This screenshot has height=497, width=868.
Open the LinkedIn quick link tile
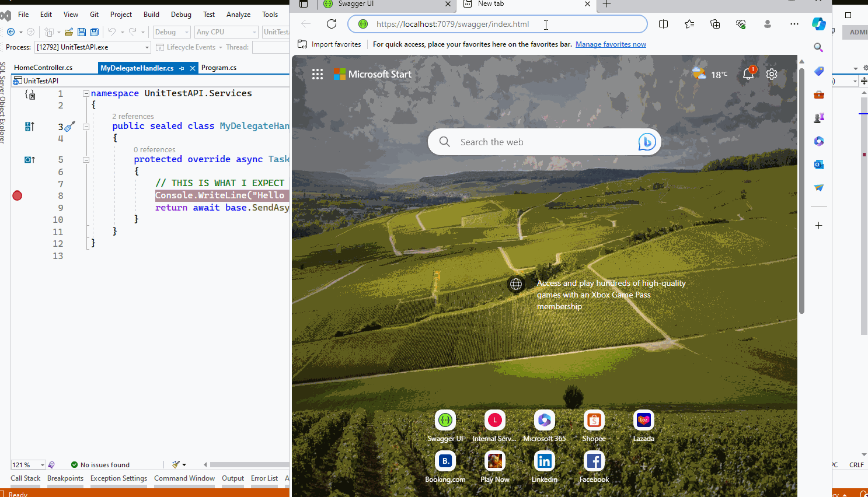(x=545, y=467)
